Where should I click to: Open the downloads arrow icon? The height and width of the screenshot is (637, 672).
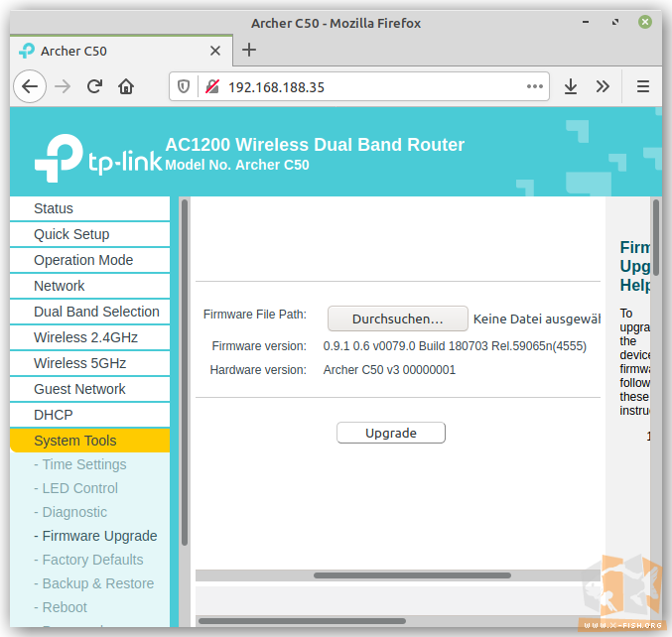571,86
